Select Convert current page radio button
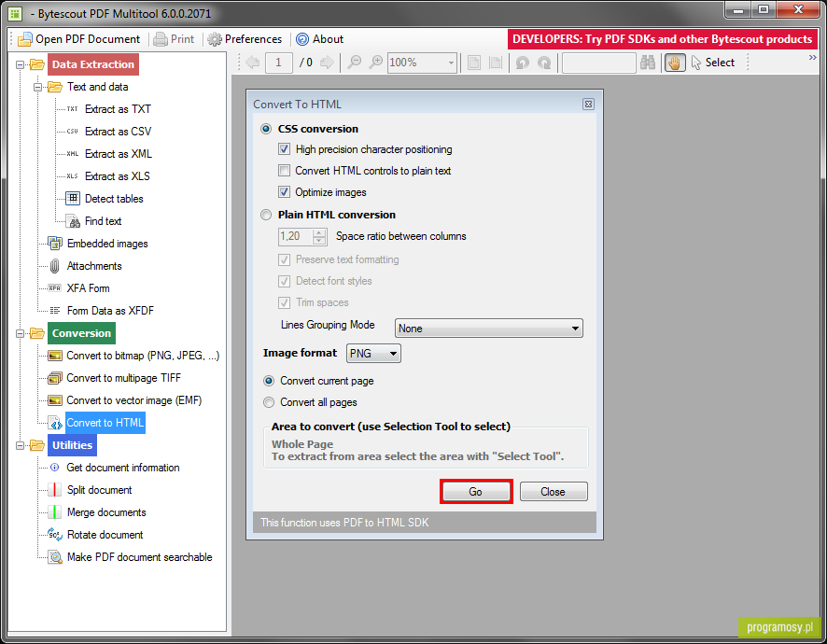Viewport: 827px width, 644px height. coord(269,381)
